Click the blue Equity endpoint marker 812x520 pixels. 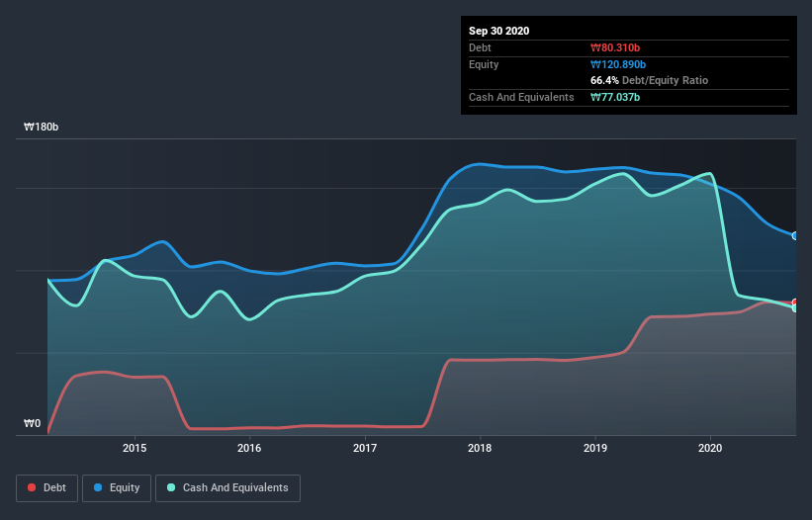[795, 236]
